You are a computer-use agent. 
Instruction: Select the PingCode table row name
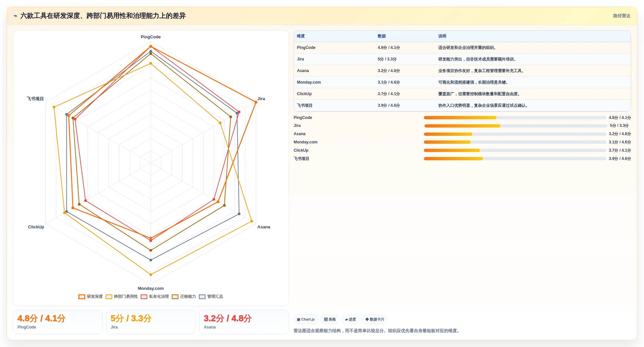[306, 48]
